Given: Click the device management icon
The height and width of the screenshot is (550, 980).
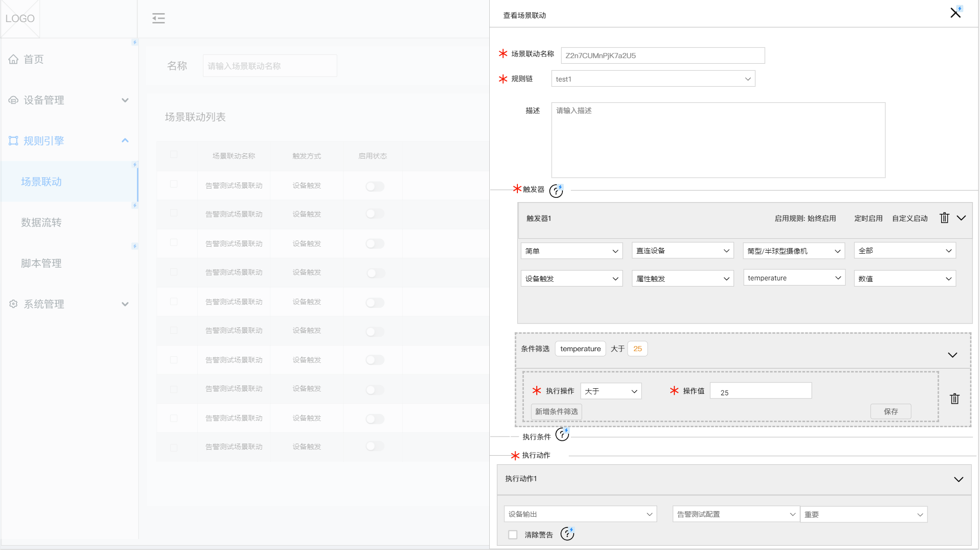Looking at the screenshot, I should 14,100.
